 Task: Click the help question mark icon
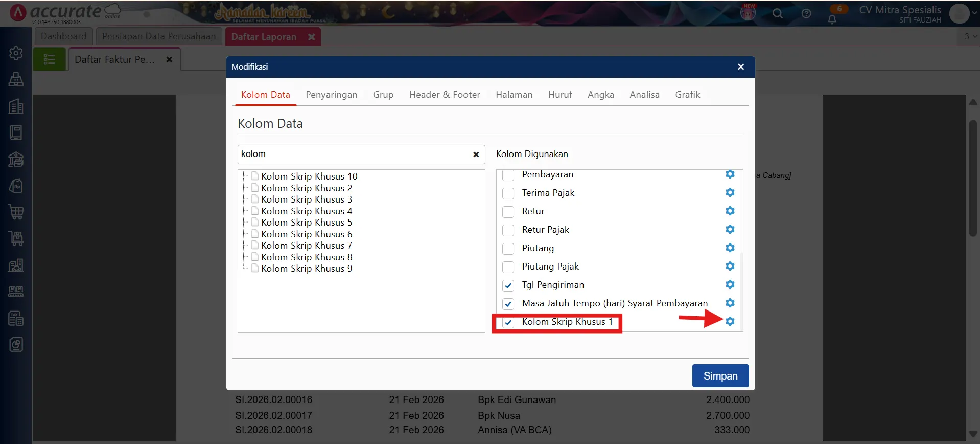(806, 14)
